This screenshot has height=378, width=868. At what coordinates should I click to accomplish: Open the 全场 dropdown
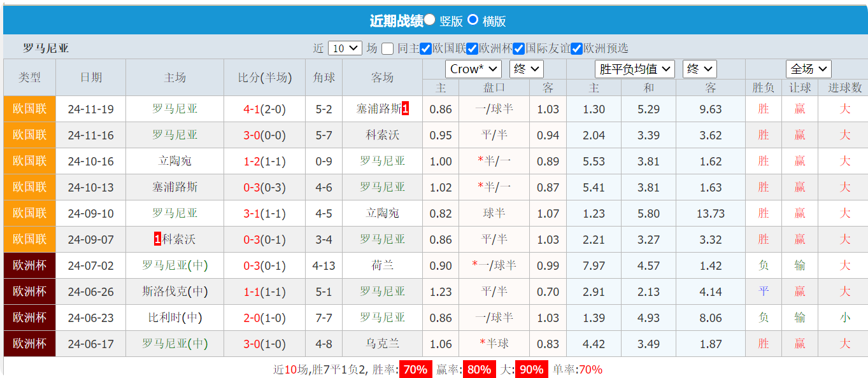(808, 69)
